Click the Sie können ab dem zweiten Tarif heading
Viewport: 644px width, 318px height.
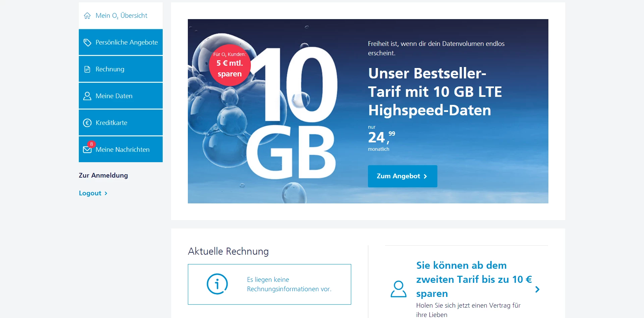pyautogui.click(x=474, y=279)
